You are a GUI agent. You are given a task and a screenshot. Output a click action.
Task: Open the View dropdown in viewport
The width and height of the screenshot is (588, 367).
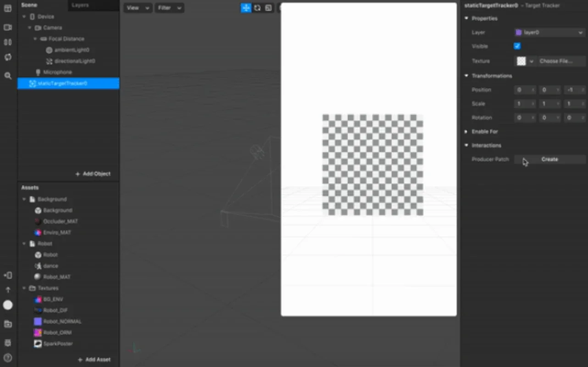coord(138,8)
